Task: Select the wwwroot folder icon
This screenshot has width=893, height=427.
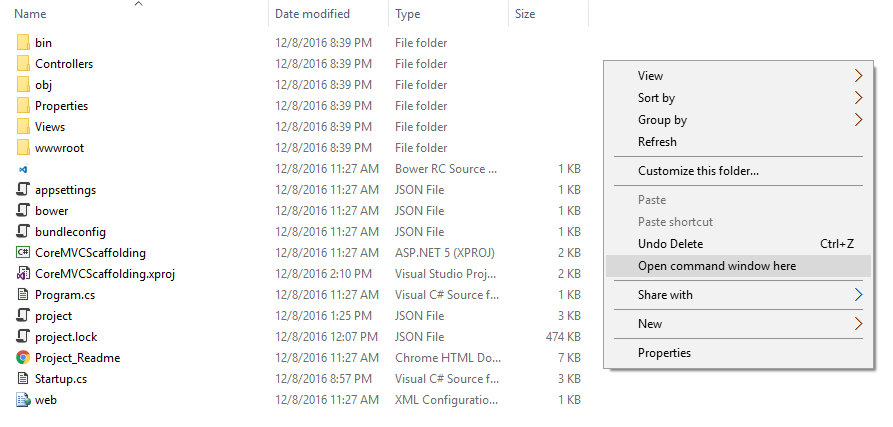Action: 23,148
